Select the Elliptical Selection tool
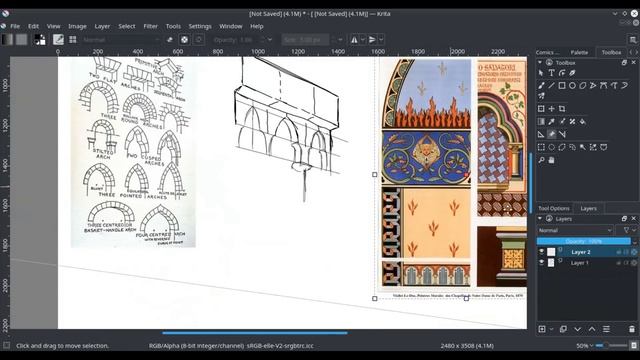The image size is (640, 360). click(x=551, y=147)
